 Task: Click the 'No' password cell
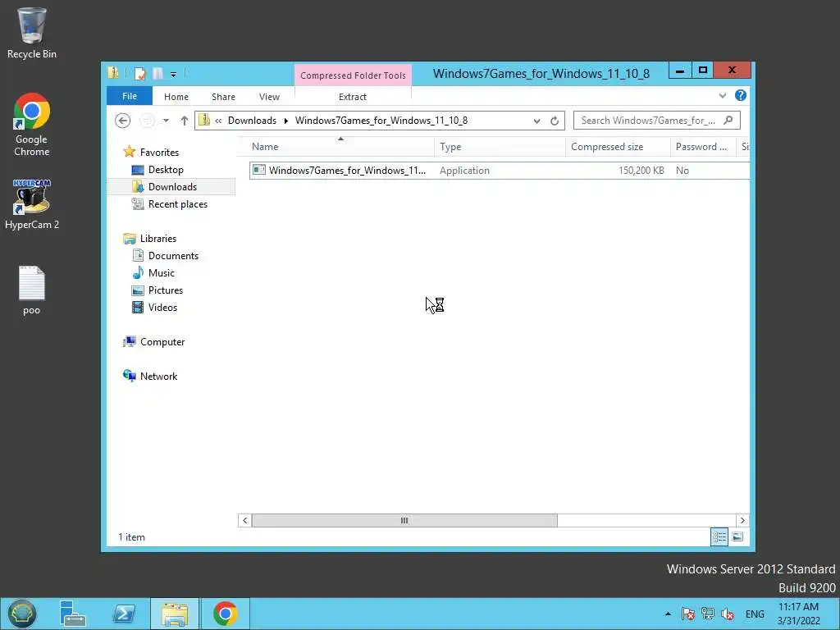[x=682, y=171]
